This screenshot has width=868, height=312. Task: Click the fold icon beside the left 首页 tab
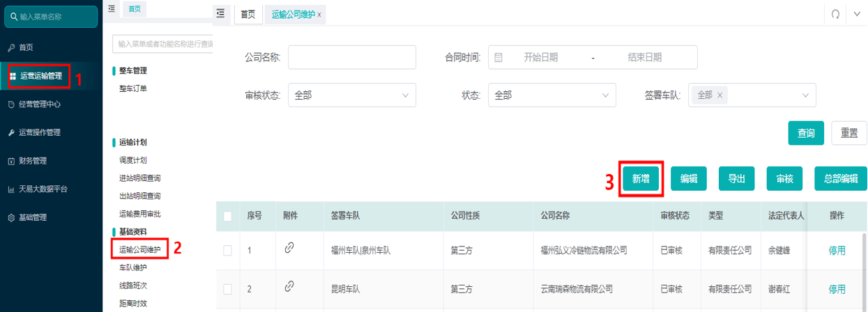(x=112, y=8)
